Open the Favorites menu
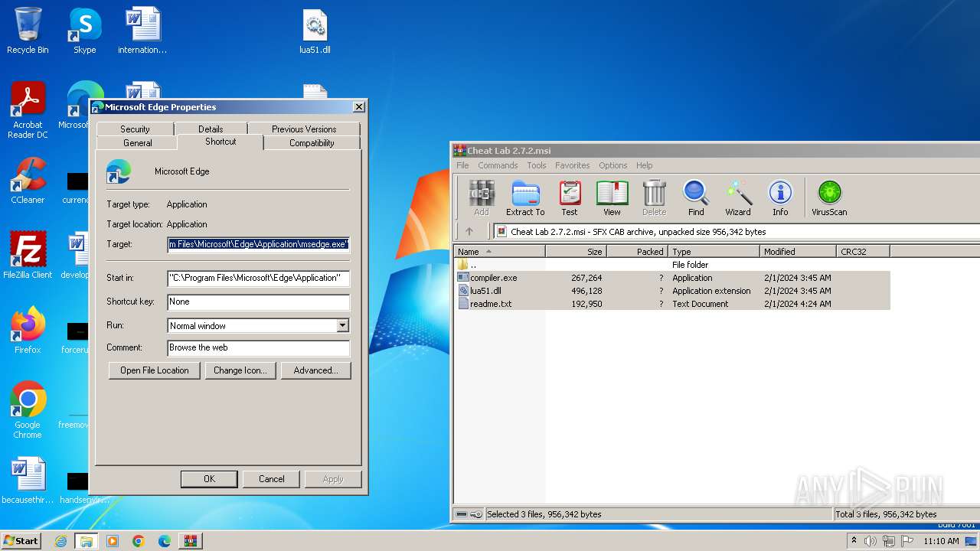 (573, 165)
